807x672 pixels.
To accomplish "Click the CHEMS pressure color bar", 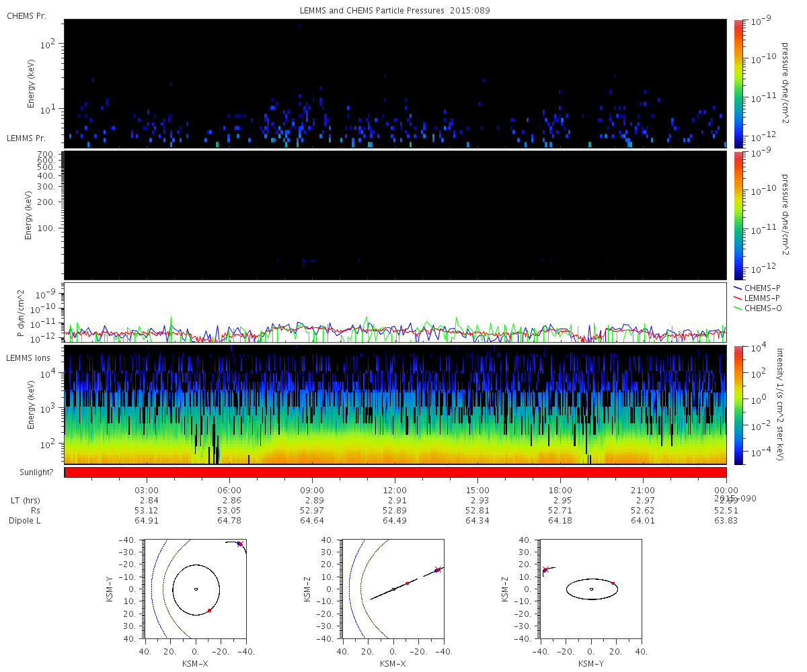I will 738,83.
